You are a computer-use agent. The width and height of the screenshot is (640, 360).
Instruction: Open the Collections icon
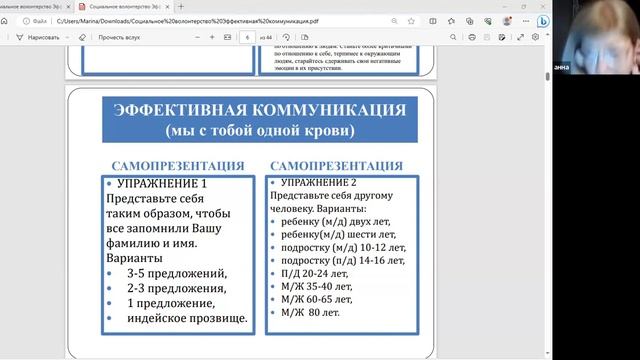pyautogui.click(x=469, y=21)
